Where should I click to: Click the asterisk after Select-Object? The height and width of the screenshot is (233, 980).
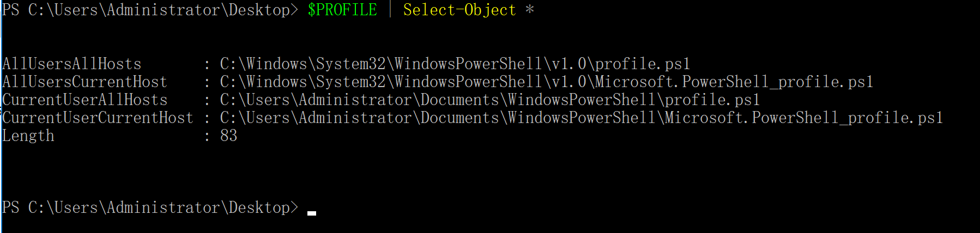529,10
